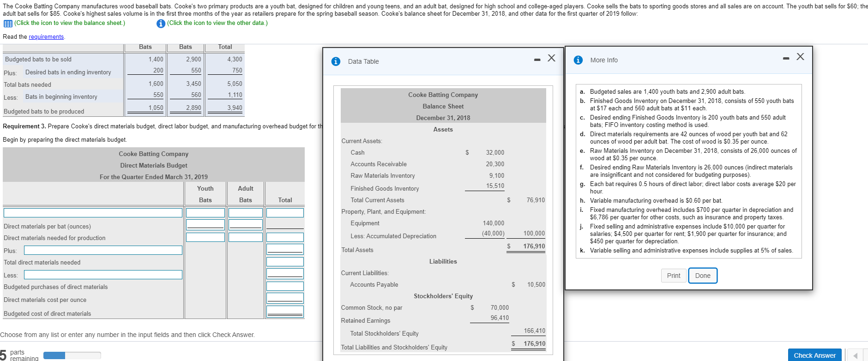Screen dimensions: 868x361
Task: Click Total field for direct materials cost per ounce
Action: click(285, 298)
